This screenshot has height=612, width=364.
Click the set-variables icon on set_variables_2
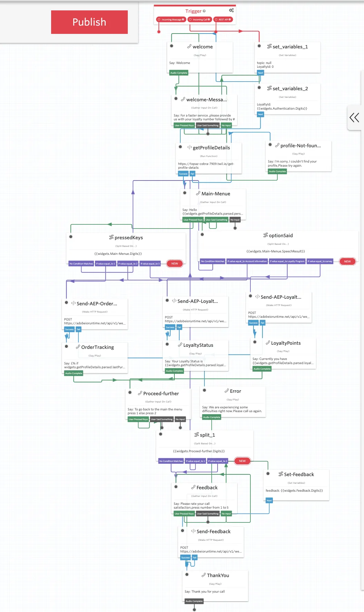pyautogui.click(x=269, y=88)
